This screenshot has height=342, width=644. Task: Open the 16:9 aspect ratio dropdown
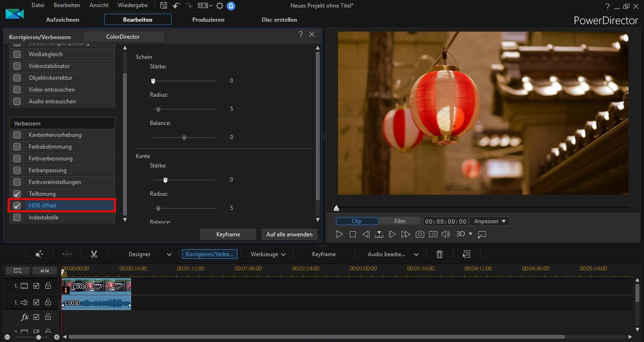point(205,6)
